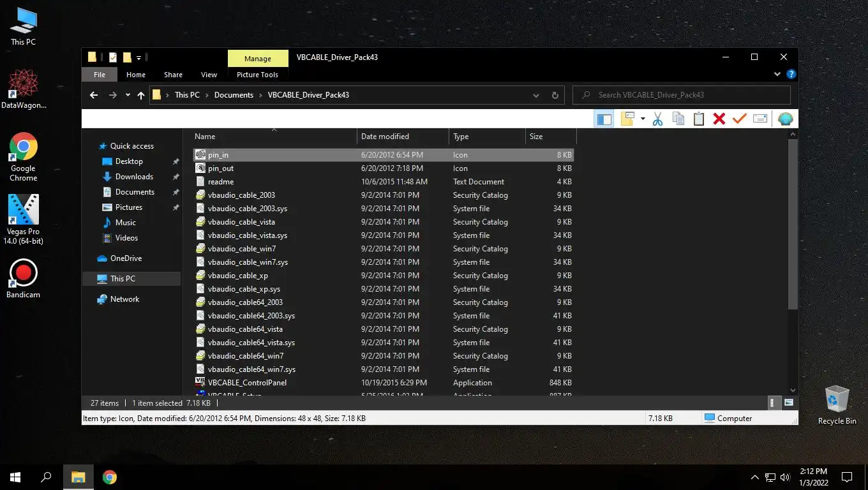Click the scissors Cut icon

pos(658,119)
